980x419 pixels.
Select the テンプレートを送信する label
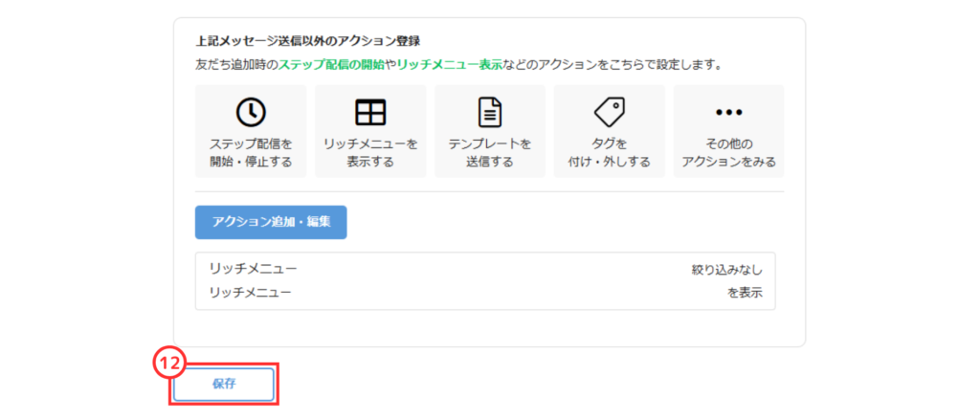coord(490,153)
